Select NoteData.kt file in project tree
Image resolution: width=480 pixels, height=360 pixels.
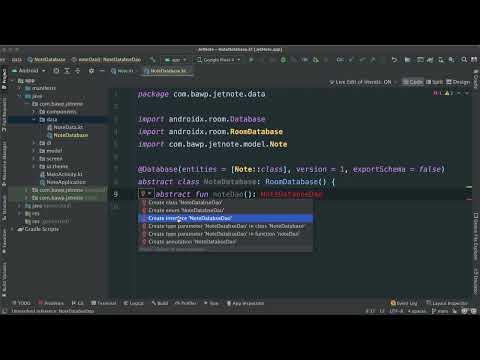point(65,127)
